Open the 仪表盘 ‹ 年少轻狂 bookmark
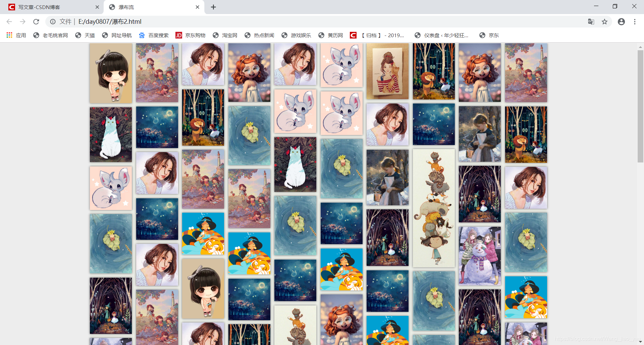This screenshot has height=345, width=644. pos(441,35)
